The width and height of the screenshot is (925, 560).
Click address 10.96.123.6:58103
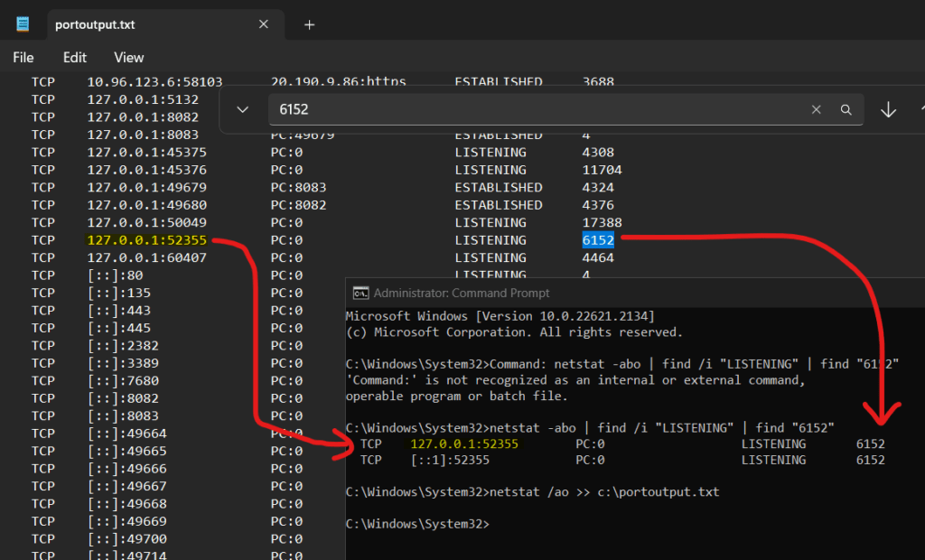pos(154,82)
